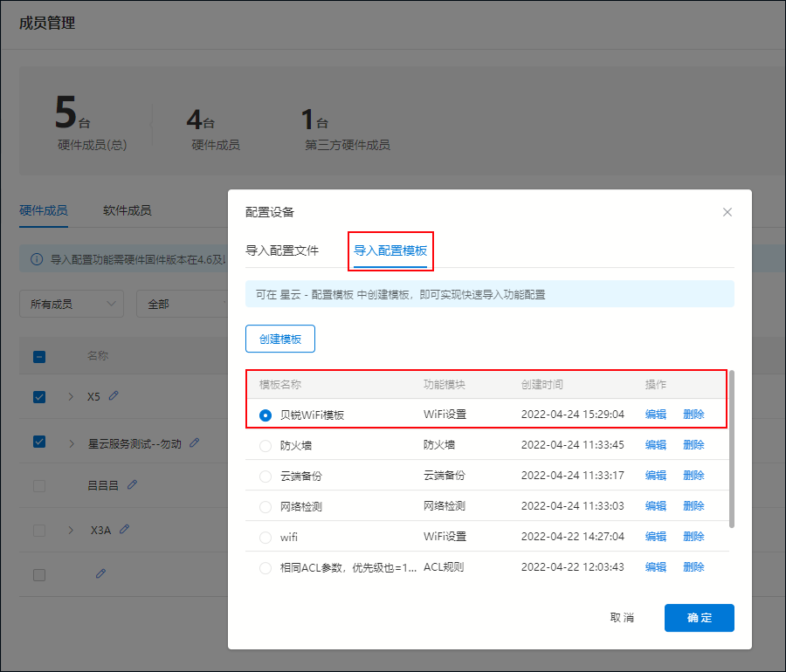Click 确定 to confirm the template import
The height and width of the screenshot is (672, 786).
click(x=699, y=617)
